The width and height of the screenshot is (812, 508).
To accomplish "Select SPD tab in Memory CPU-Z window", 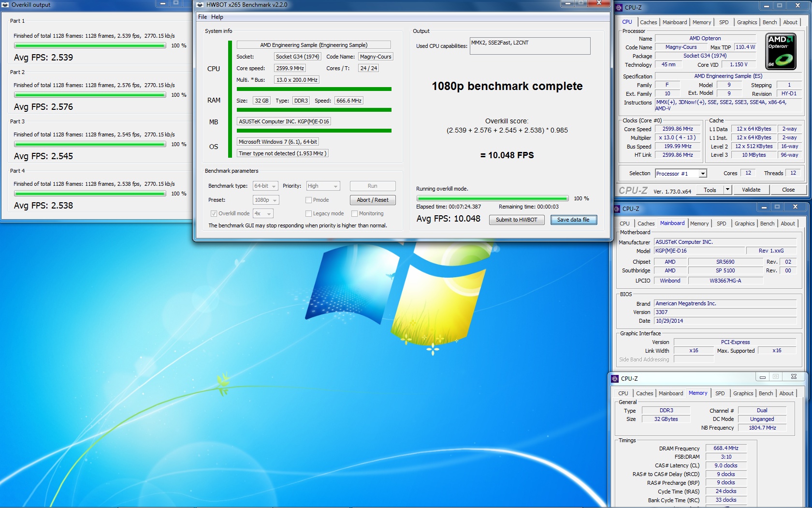I will 720,393.
